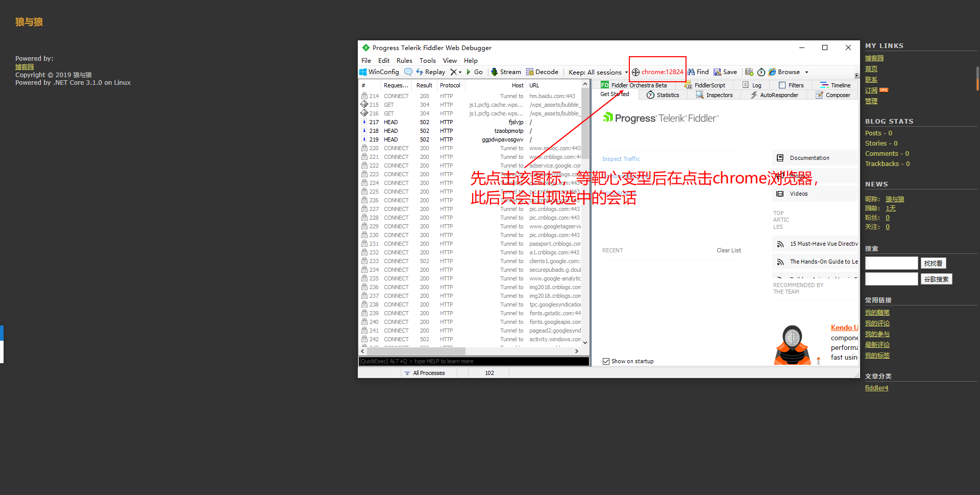980x495 pixels.
Task: Open the 我的随笔 link
Action: pyautogui.click(x=877, y=313)
